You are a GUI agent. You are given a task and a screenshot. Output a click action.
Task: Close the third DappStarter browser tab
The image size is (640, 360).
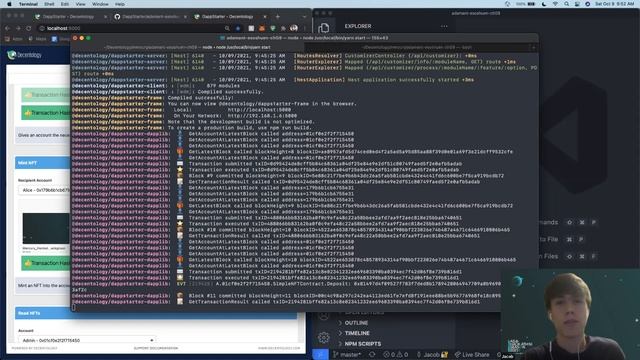[x=265, y=17]
